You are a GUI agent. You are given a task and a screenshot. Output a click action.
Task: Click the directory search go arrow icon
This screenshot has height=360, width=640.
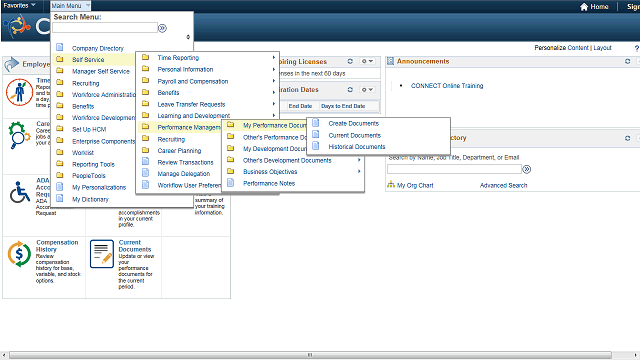coord(527,169)
